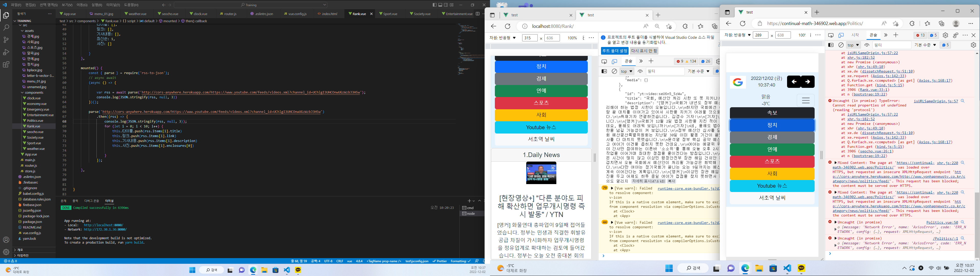Open Extensions puzzle icon in the Politics browser window
Screen dimensions: 980x276
coord(912,23)
